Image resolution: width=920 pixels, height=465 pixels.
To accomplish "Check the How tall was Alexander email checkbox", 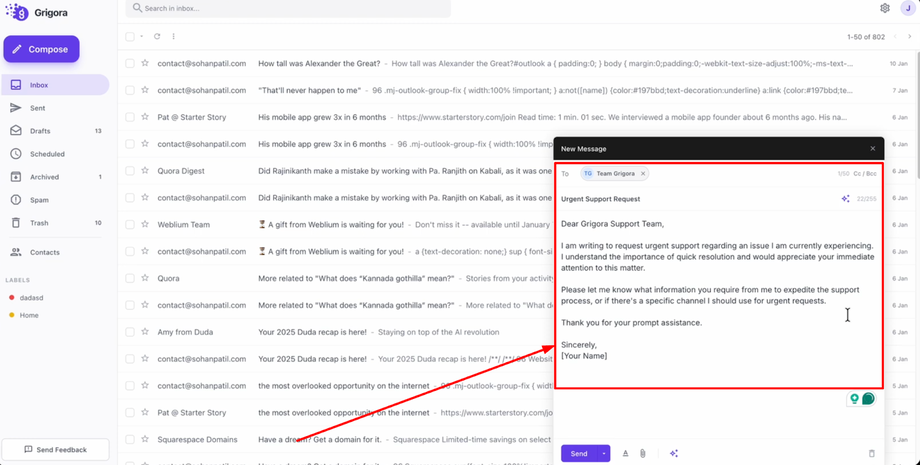I will coord(130,63).
